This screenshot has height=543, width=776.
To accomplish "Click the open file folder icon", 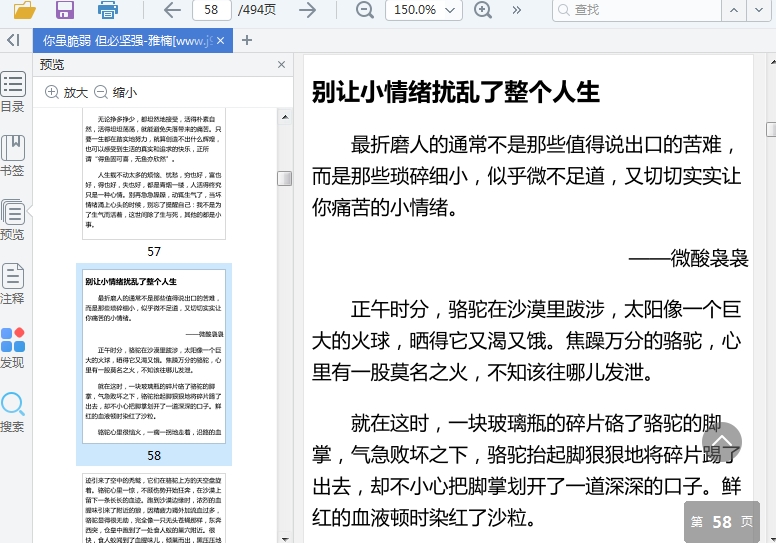I will pos(24,11).
